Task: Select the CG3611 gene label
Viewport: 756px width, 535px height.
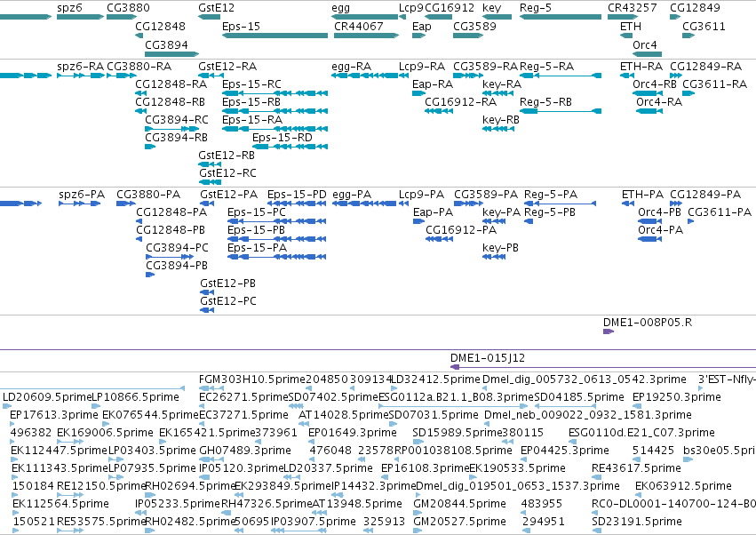Action: pos(704,27)
